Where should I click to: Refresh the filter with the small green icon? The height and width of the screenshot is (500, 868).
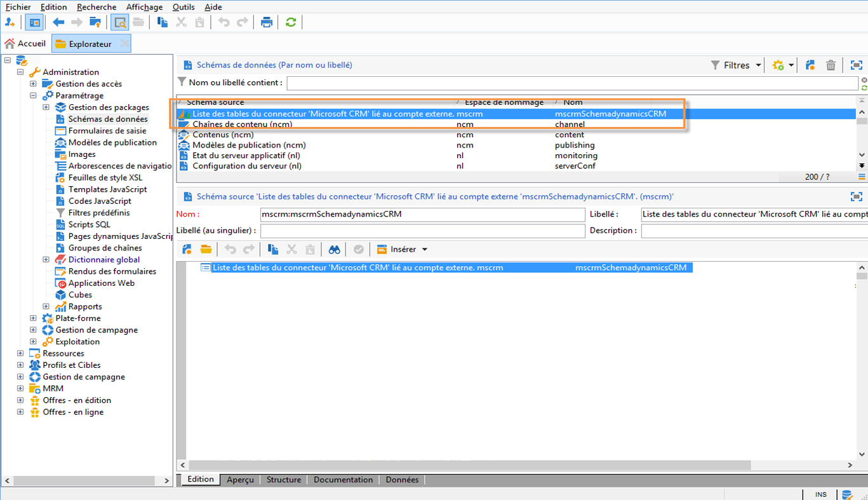[864, 86]
